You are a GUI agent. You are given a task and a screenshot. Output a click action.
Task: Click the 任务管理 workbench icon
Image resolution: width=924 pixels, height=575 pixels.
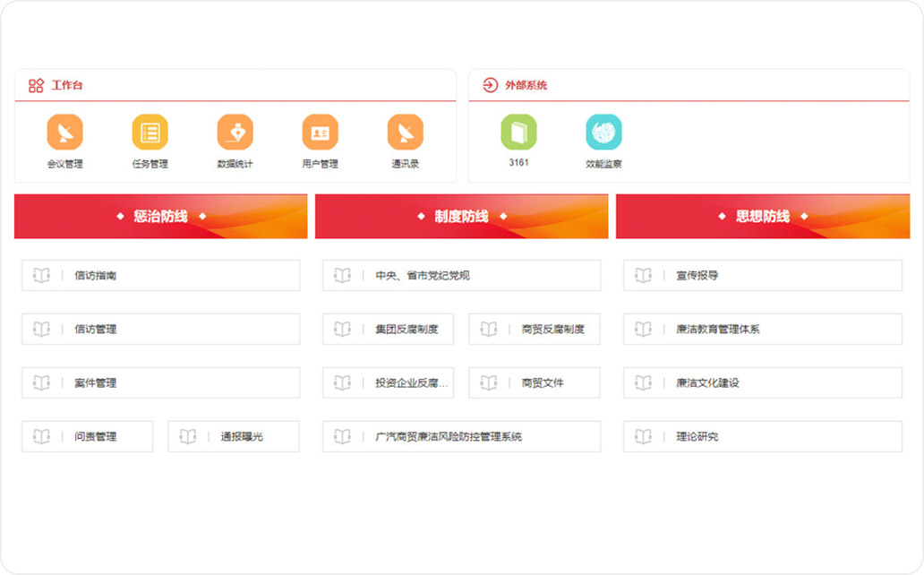click(150, 133)
